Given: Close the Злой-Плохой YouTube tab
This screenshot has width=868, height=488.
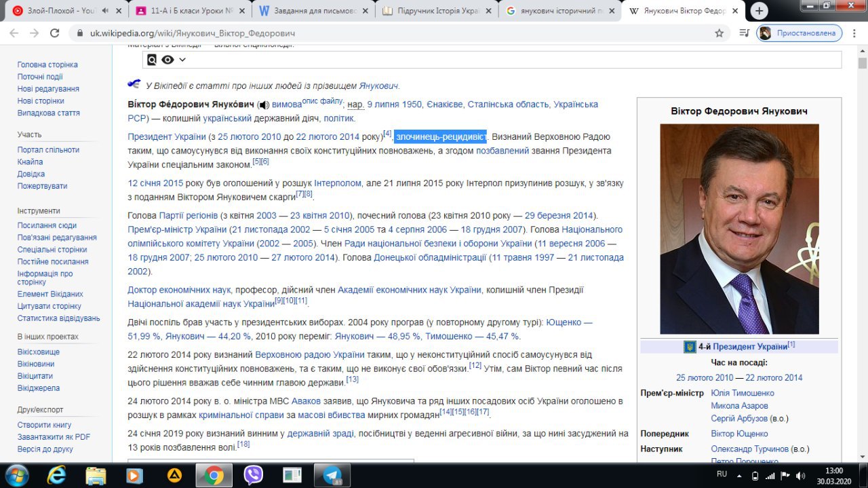Looking at the screenshot, I should 119,11.
